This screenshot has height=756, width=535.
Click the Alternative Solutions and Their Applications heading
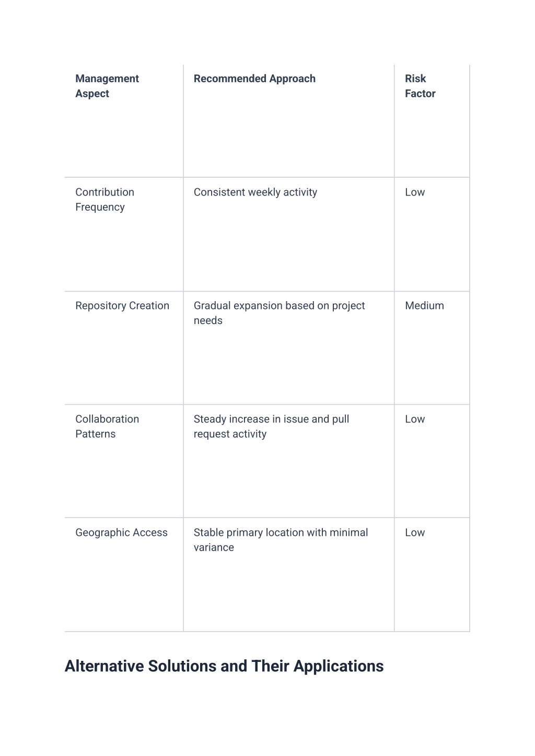224,666
